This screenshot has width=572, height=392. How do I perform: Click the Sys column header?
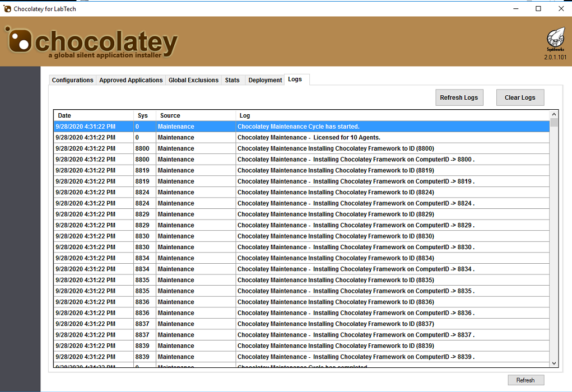[145, 115]
